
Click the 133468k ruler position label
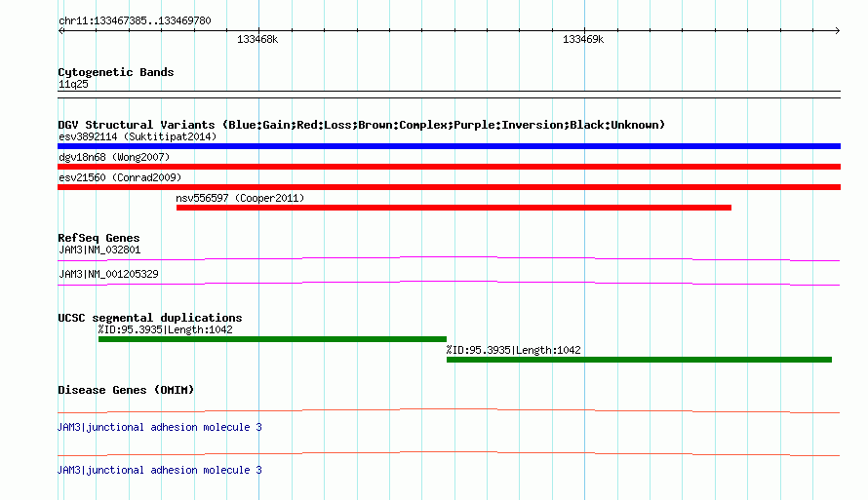257,39
